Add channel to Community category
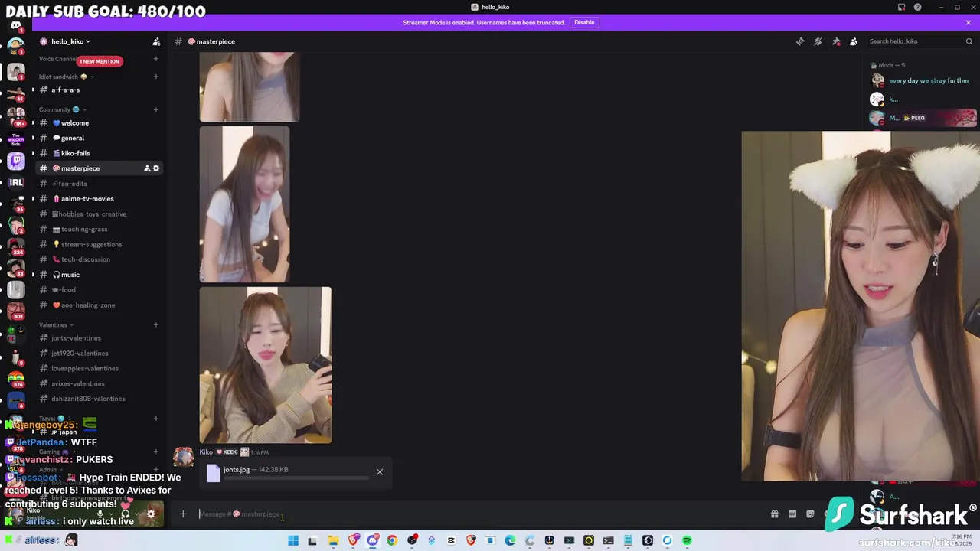 tap(155, 109)
